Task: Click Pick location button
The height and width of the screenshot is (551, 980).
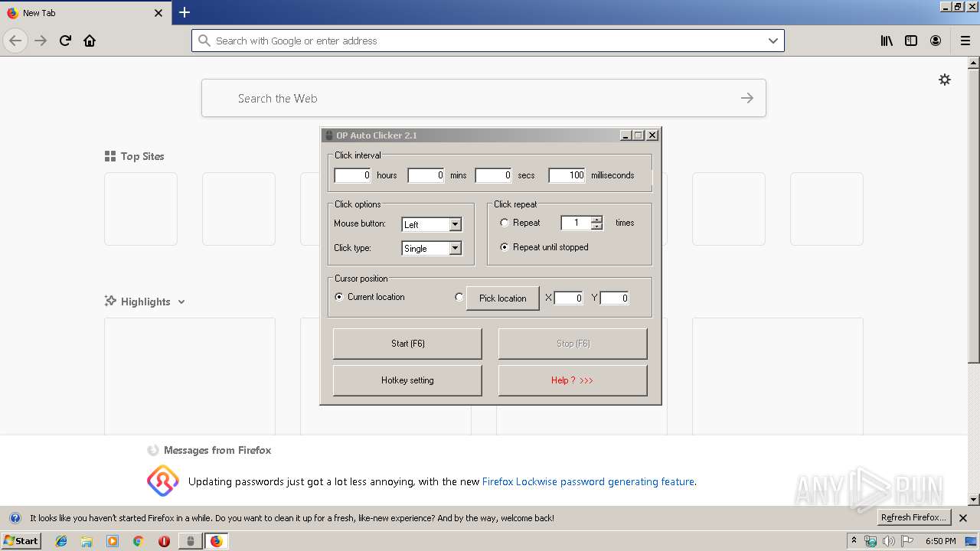Action: pyautogui.click(x=503, y=298)
